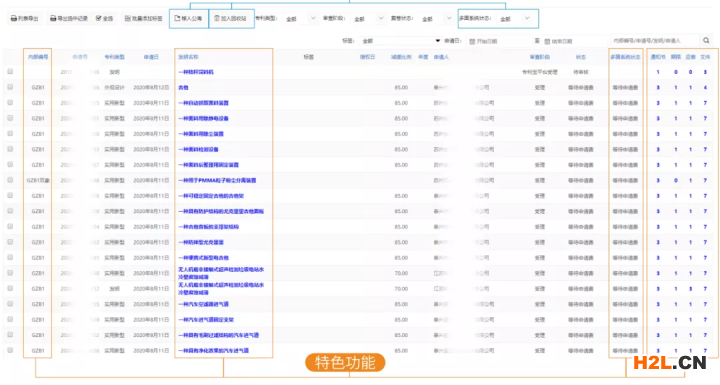This screenshot has height=385, width=720.
Task: Sort by the 专利类型 column header
Action: coord(114,57)
